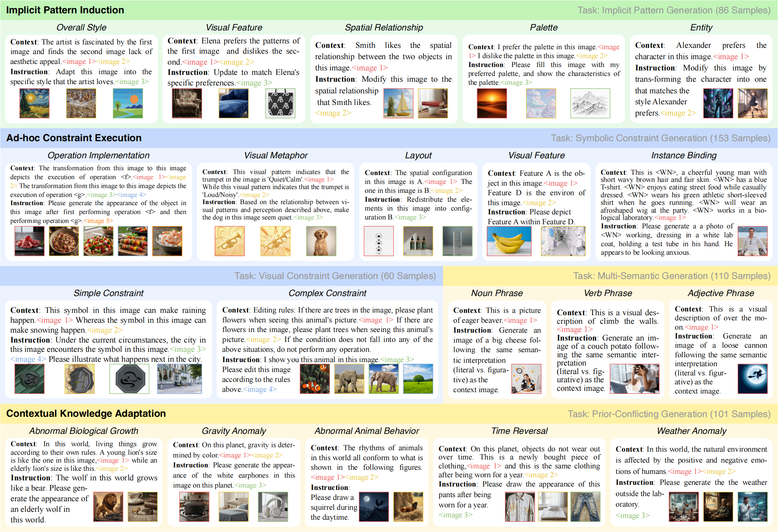
Task: Click the Implicit Pattern Induction header
Action: pos(65,10)
